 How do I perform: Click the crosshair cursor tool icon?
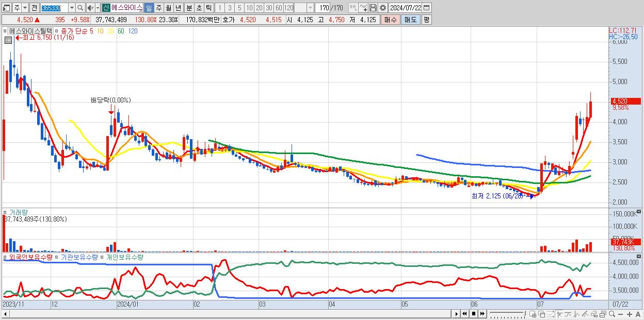point(560,313)
